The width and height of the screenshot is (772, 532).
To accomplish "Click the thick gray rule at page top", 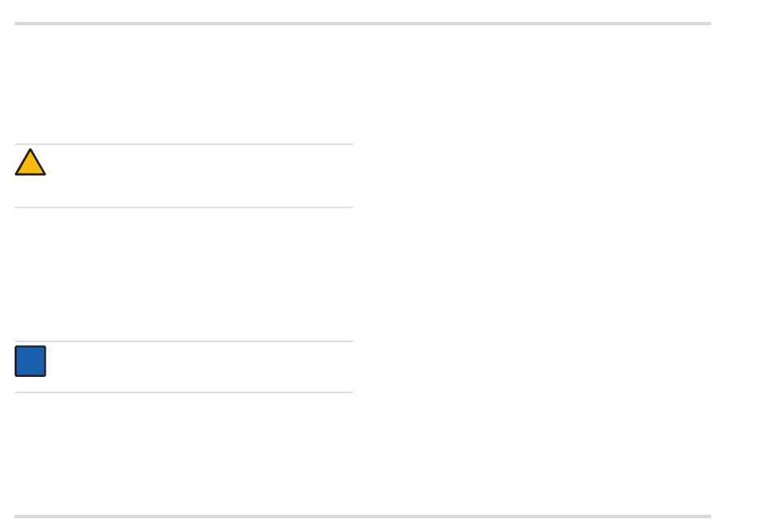I will click(363, 24).
